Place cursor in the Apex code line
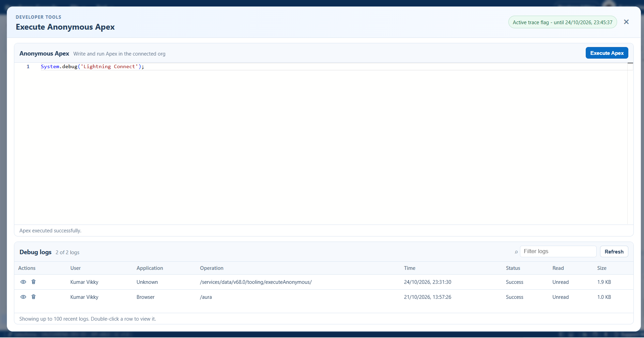The image size is (644, 338). click(92, 66)
